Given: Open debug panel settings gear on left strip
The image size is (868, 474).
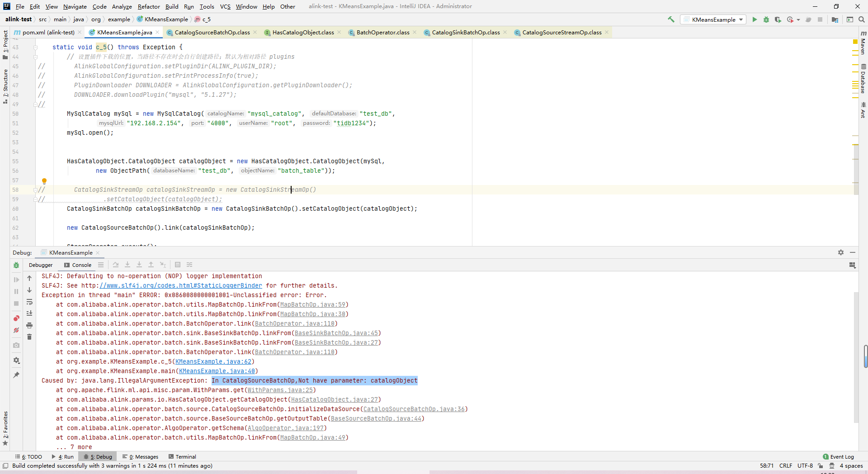Looking at the screenshot, I should [x=16, y=360].
